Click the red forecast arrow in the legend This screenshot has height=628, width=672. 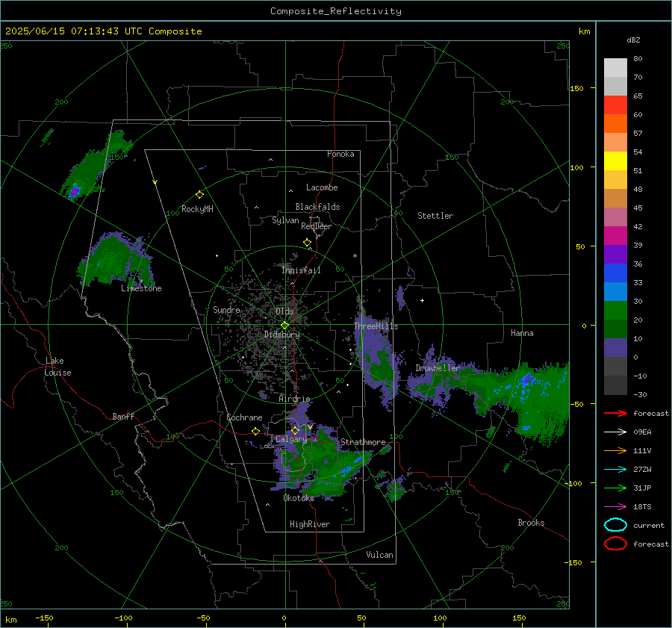[615, 413]
